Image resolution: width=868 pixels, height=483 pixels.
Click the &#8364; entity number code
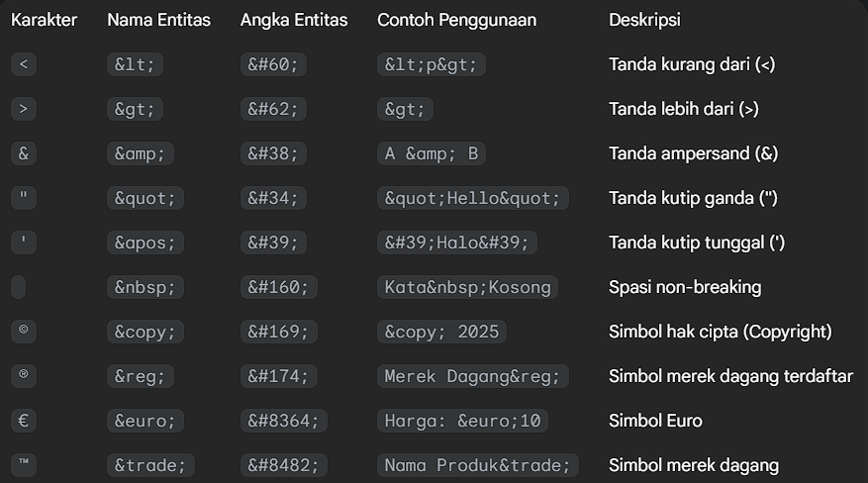tap(283, 421)
